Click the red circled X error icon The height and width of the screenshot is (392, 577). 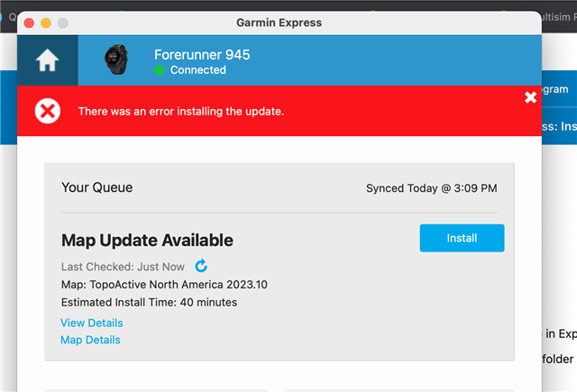[48, 111]
